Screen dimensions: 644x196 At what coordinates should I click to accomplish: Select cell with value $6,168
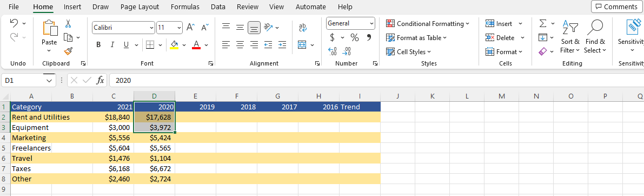114,168
